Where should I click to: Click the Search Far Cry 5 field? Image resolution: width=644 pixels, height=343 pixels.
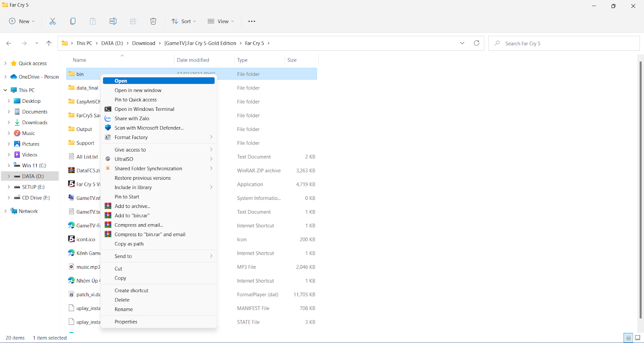tap(564, 44)
